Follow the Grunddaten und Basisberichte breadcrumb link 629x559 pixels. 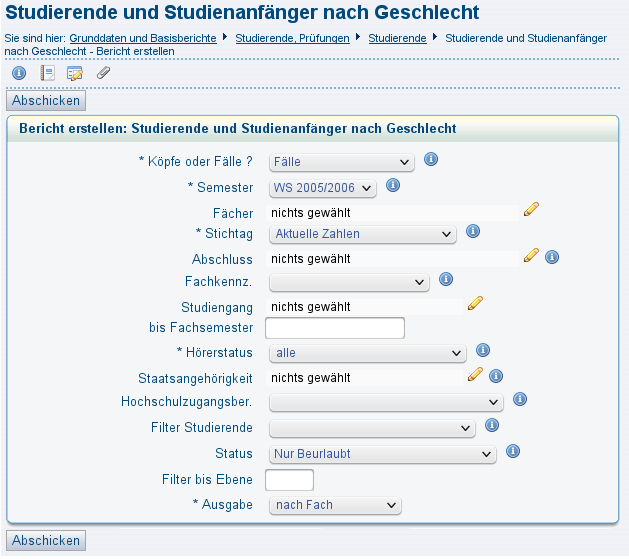pos(143,38)
